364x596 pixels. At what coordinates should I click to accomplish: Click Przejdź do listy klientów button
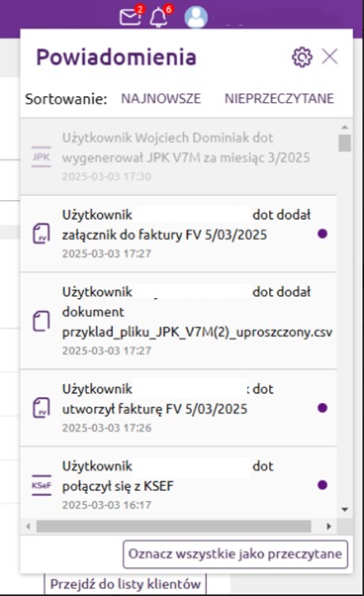pos(126,584)
